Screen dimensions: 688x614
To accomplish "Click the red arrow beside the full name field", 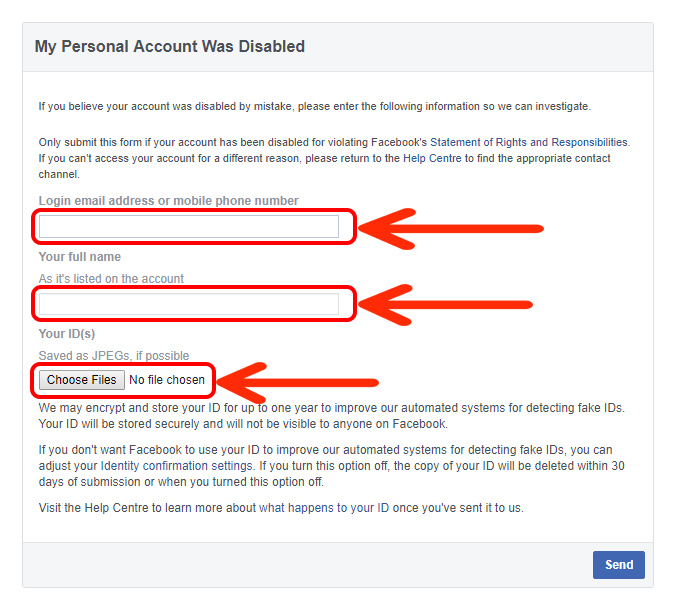I will tap(445, 304).
